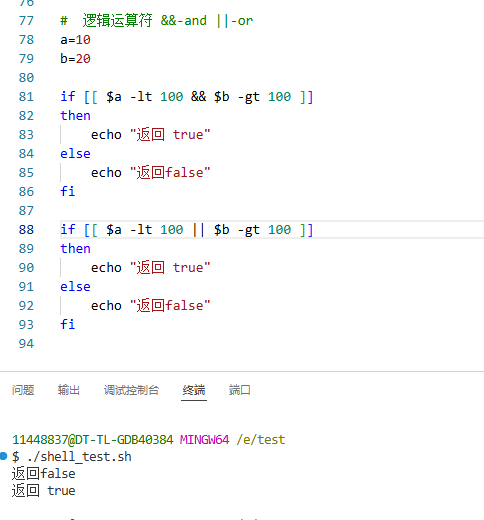This screenshot has height=520, width=484.
Task: Click the || operator on line 88
Action: [198, 230]
